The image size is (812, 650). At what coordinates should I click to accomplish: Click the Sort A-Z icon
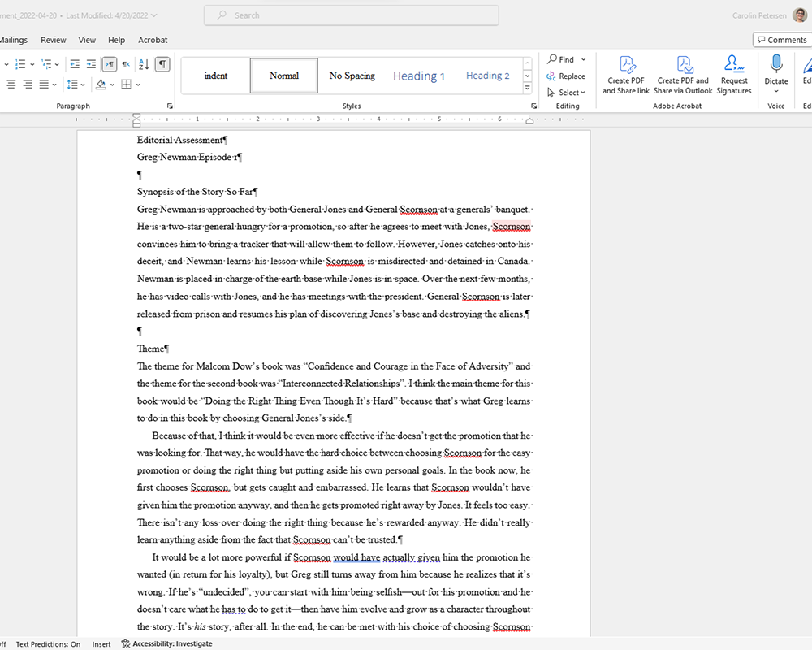click(144, 64)
